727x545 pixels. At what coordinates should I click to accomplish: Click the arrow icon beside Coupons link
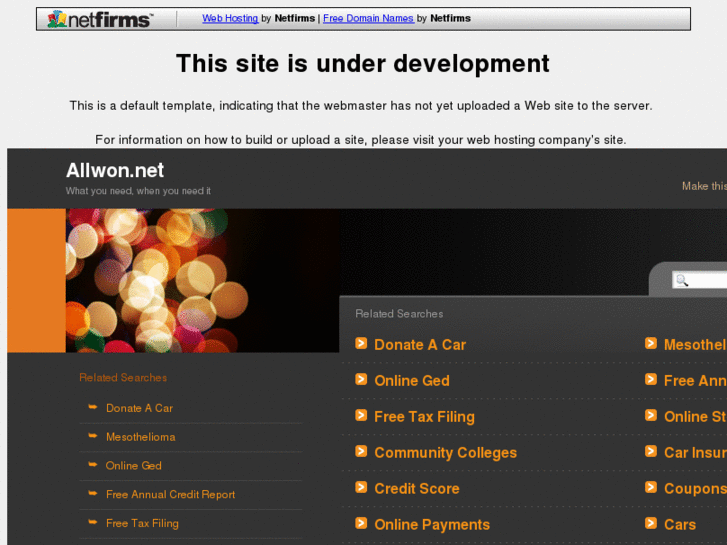(651, 487)
